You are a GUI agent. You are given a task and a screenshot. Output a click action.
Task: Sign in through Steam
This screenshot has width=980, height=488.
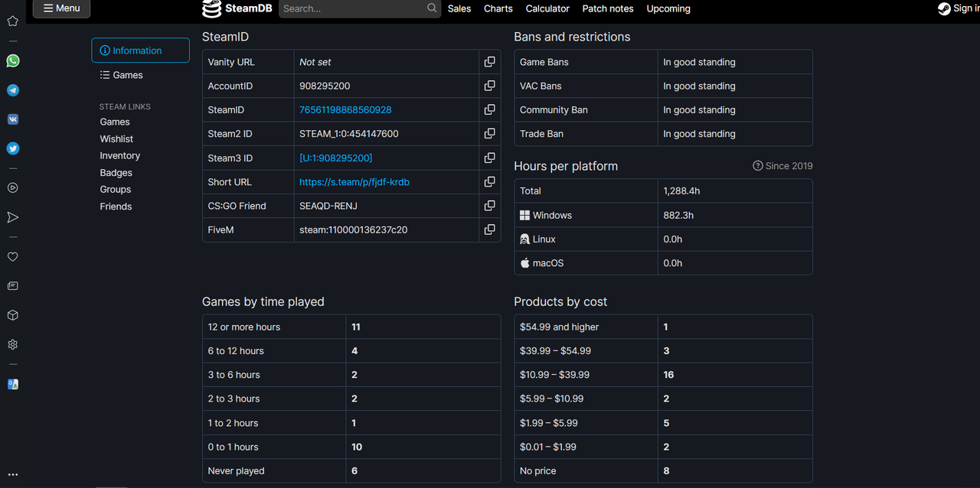(x=959, y=8)
